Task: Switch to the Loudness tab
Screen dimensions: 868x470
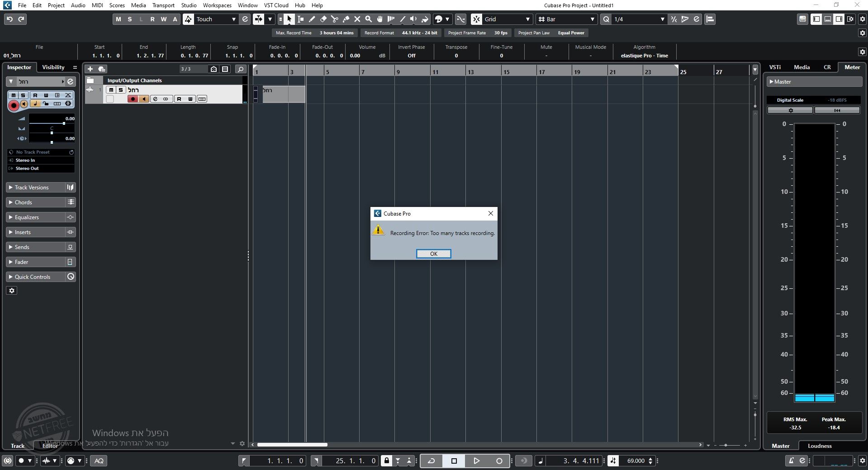Action: [820, 446]
